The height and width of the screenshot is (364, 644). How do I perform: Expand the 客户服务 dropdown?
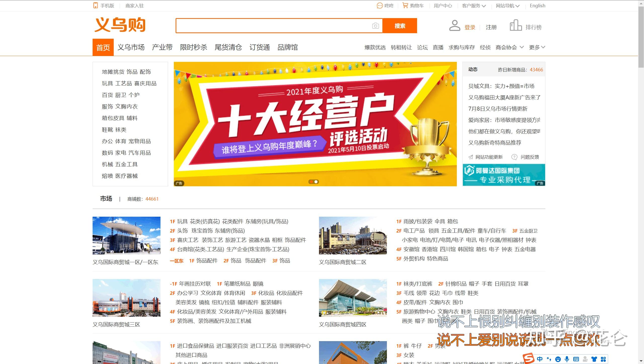(x=474, y=6)
